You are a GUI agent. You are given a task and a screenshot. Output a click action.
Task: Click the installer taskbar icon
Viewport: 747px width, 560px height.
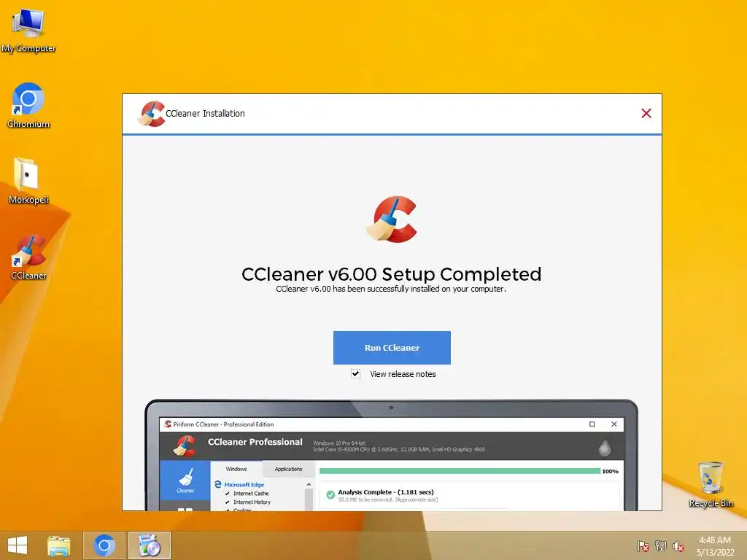[149, 545]
